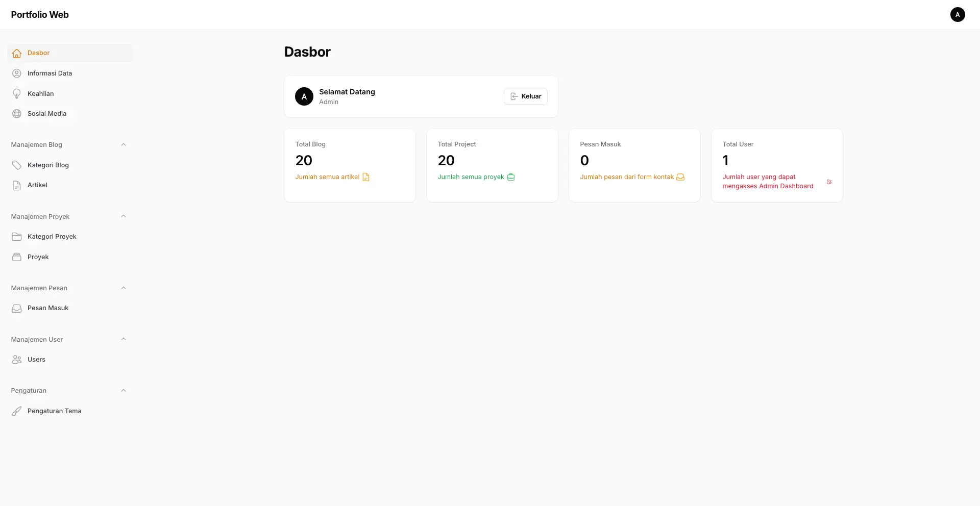Click the briefcase icon in the Total Project card
This screenshot has width=980, height=506.
coord(511,177)
